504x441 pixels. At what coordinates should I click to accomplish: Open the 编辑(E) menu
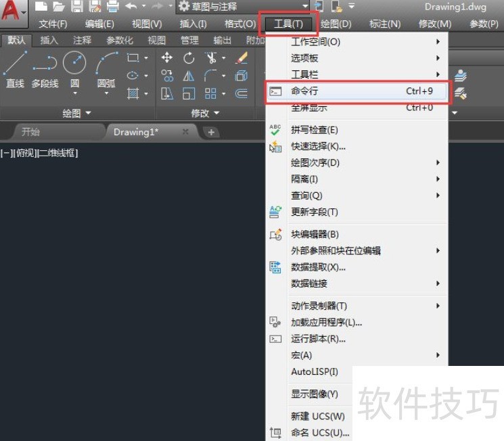click(99, 24)
